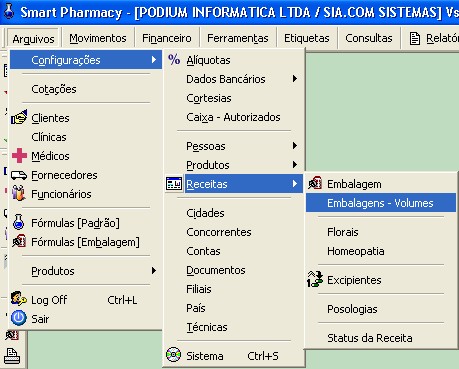Click the Embalagem icon in the Receitas submenu
This screenshot has height=369, width=459.
(315, 183)
